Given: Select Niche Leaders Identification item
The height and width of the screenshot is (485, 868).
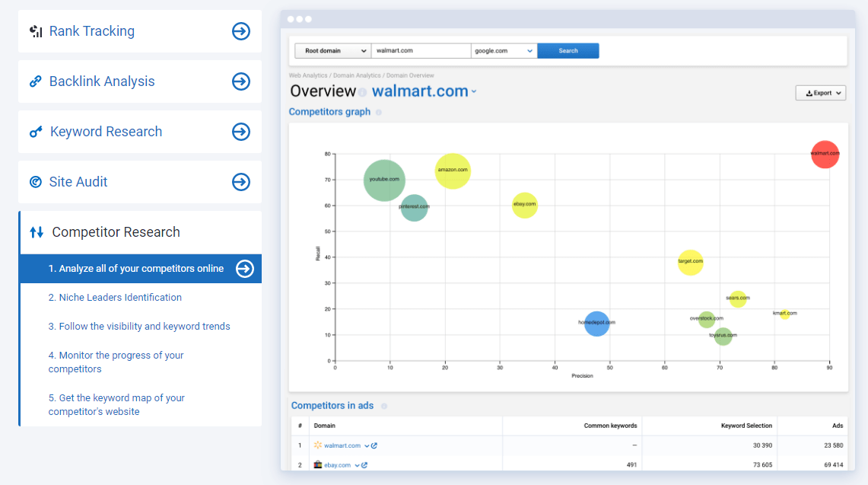Looking at the screenshot, I should coord(115,298).
